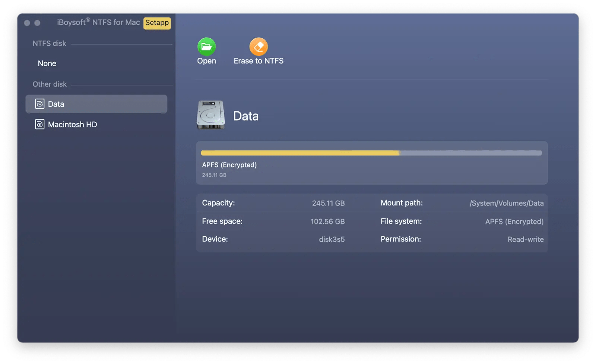Click the APFS (Encrypted) label under usage bar
The image size is (596, 364).
(229, 165)
